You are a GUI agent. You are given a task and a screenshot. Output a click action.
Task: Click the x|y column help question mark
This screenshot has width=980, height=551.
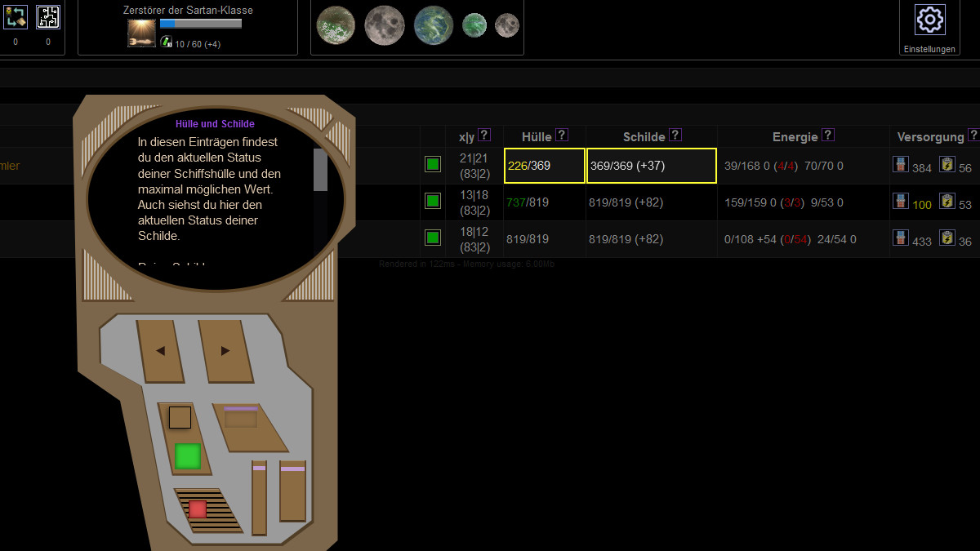(484, 134)
